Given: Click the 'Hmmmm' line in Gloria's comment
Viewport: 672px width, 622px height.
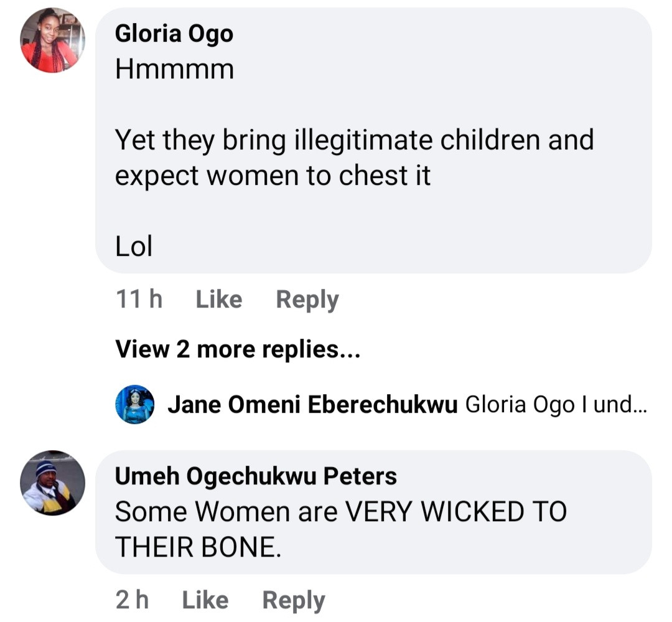Looking at the screenshot, I should 174,69.
